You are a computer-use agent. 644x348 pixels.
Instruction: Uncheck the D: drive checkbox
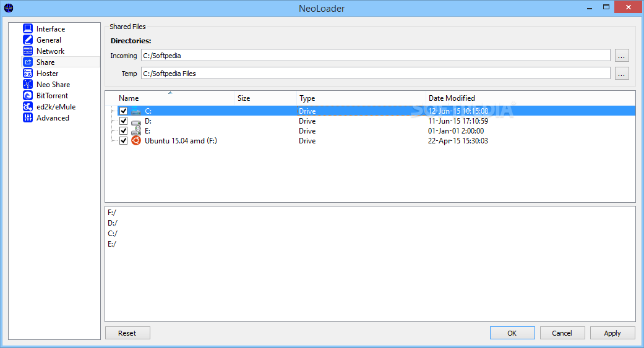(x=123, y=121)
